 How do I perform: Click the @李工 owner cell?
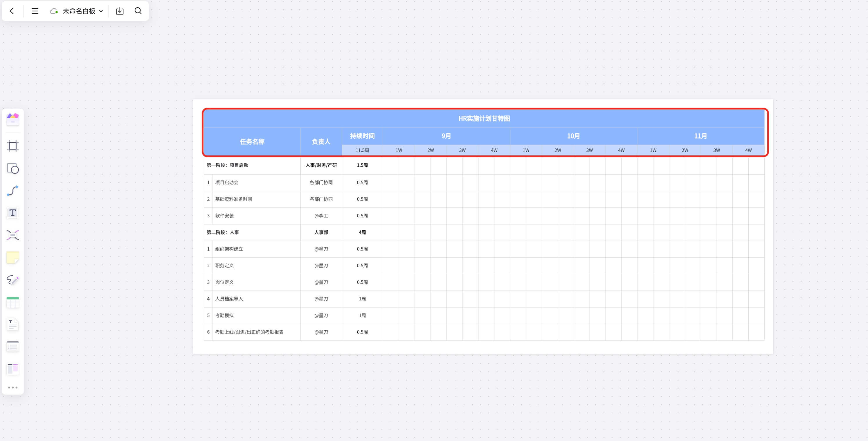click(x=321, y=216)
